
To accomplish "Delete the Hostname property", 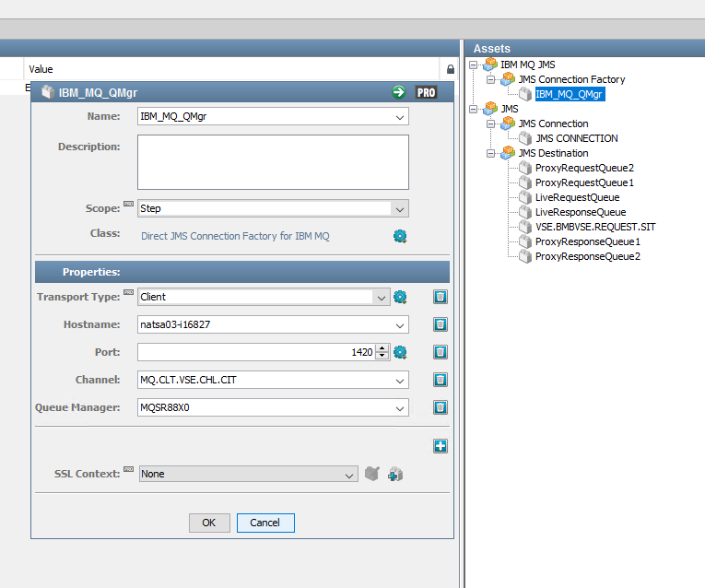I will [441, 324].
